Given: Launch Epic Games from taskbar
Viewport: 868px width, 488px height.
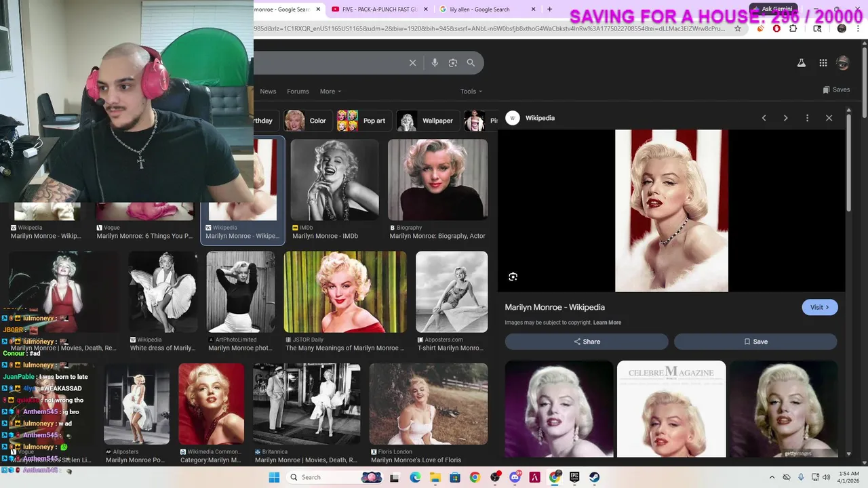Looking at the screenshot, I should pos(574,477).
